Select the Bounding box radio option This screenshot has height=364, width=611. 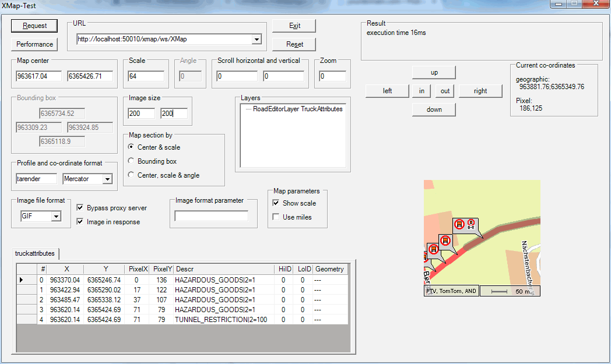[132, 161]
